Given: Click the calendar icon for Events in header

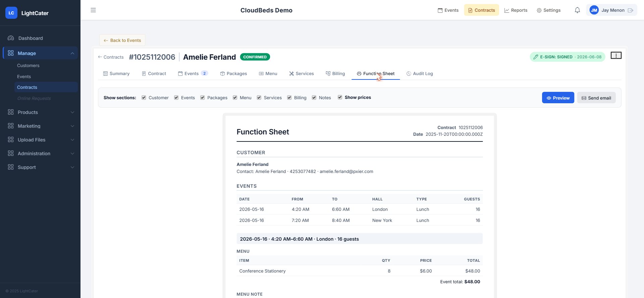Looking at the screenshot, I should pyautogui.click(x=440, y=10).
